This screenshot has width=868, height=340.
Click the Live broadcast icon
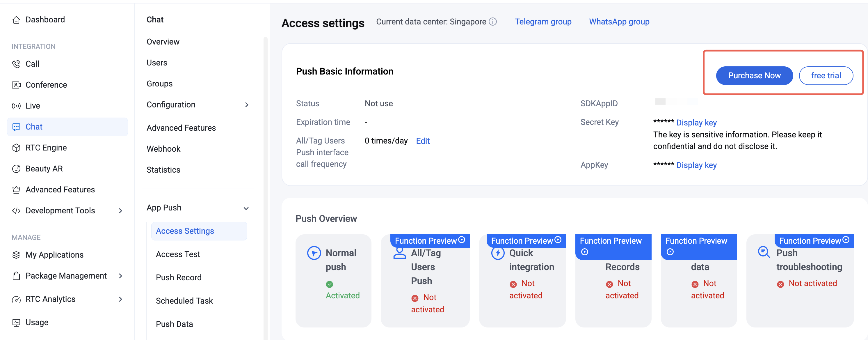[16, 106]
